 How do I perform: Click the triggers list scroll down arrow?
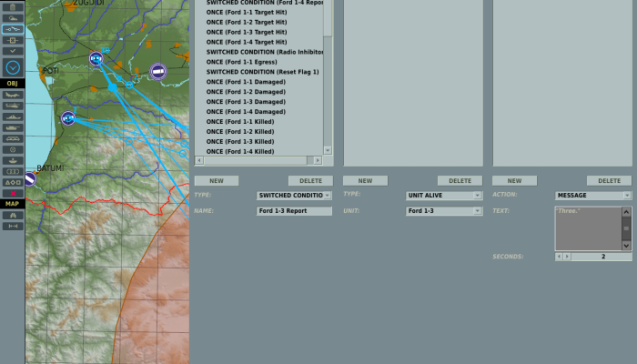(x=328, y=150)
